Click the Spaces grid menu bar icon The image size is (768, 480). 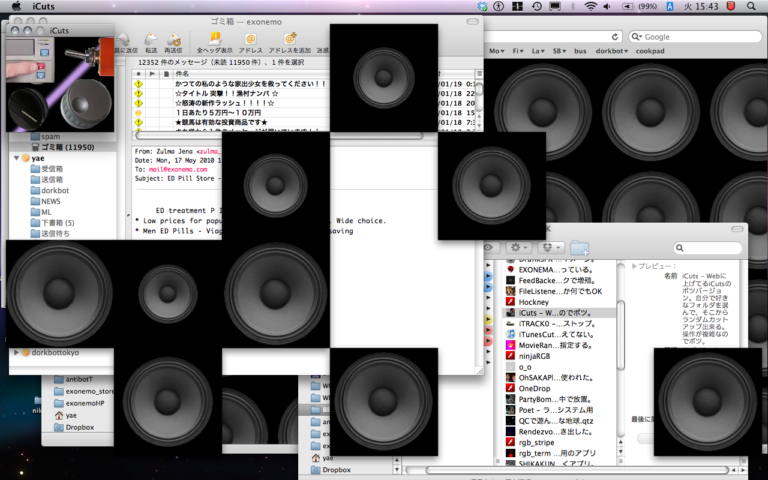[x=518, y=6]
